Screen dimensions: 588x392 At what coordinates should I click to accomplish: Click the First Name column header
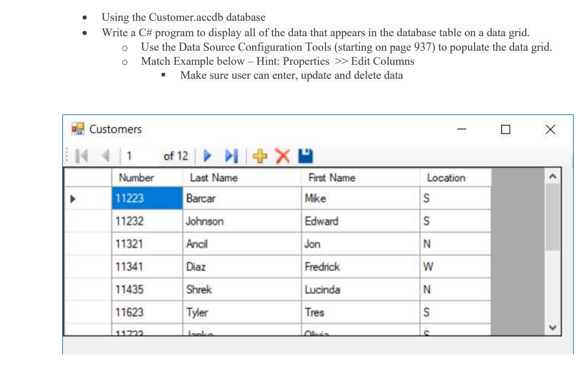coord(361,178)
